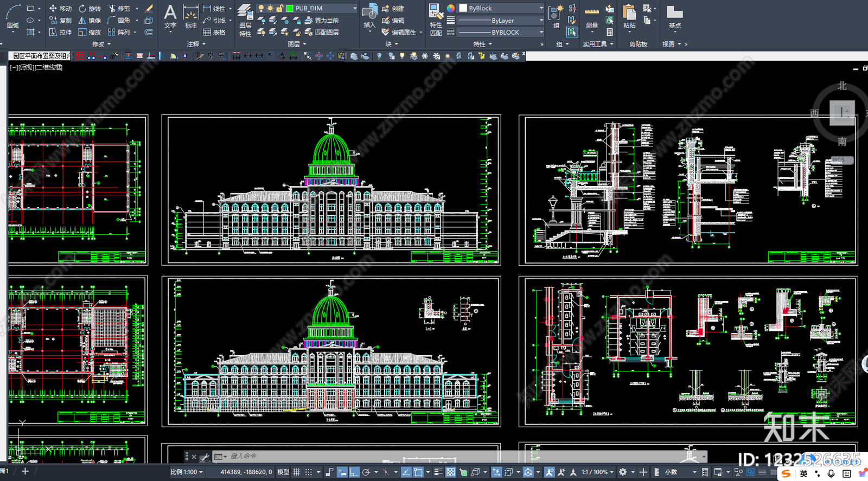Open the BYBLOCK lineweight dropdown
Image resolution: width=868 pixels, height=481 pixels.
tap(501, 33)
